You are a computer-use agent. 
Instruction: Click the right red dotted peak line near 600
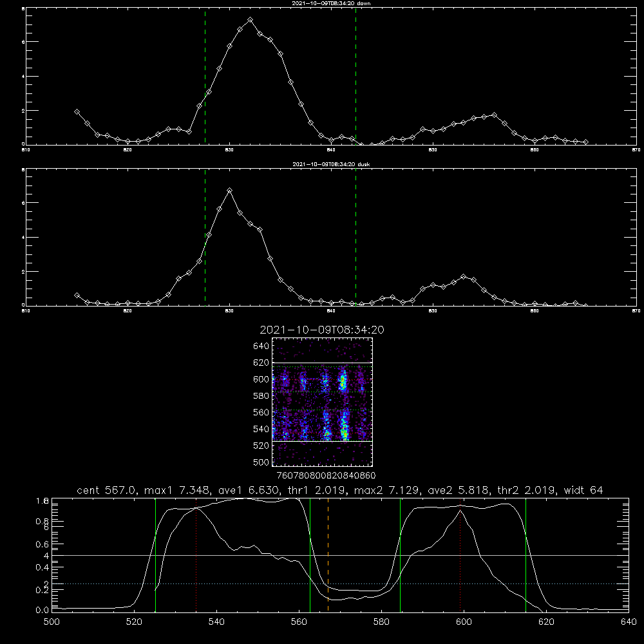460,554
